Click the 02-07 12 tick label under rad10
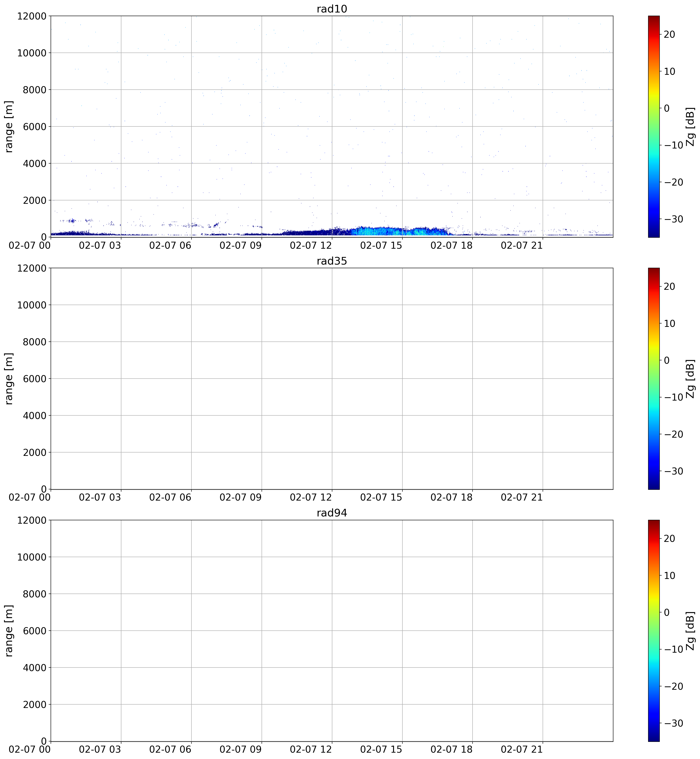The width and height of the screenshot is (700, 759). coord(311,246)
